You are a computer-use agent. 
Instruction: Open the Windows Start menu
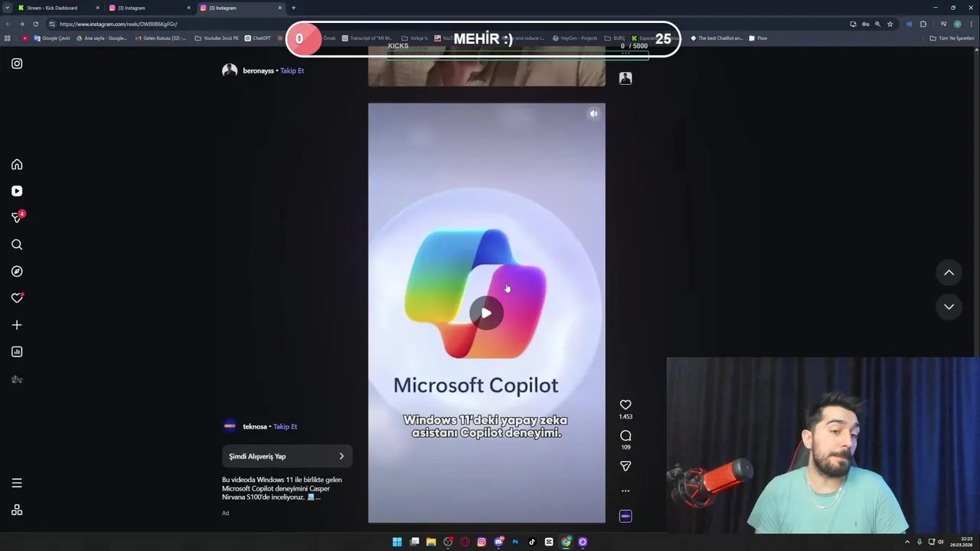pyautogui.click(x=397, y=542)
